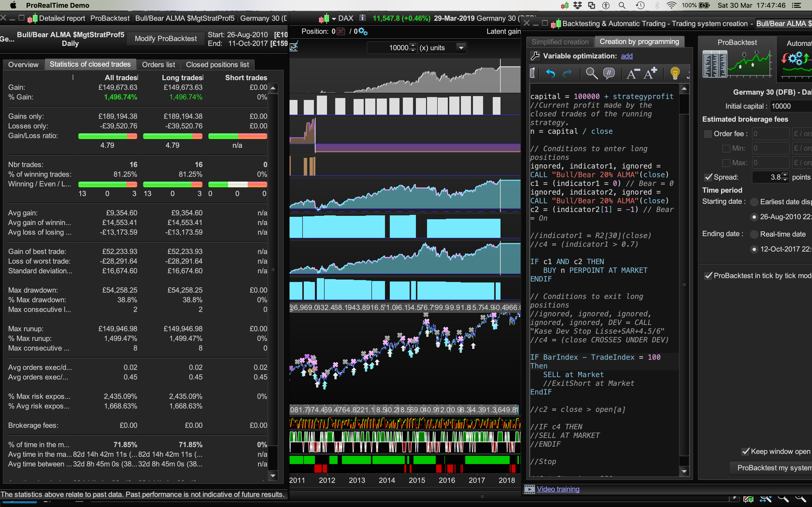This screenshot has width=812, height=507.
Task: Click the variable optimization wrench icon
Action: click(535, 56)
